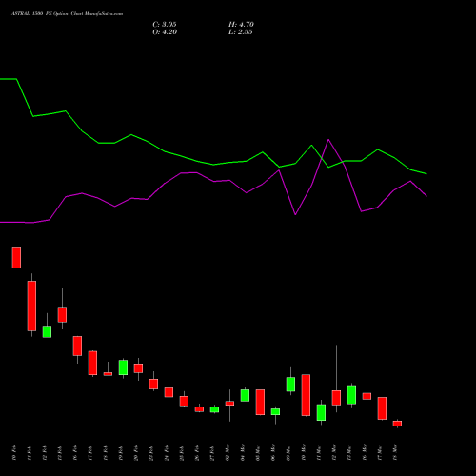
Task: Click the tall red candle for 11 Feb
Action: coord(31,306)
